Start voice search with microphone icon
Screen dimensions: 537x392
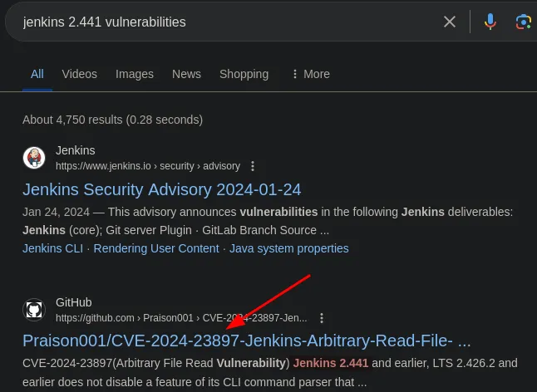click(490, 22)
